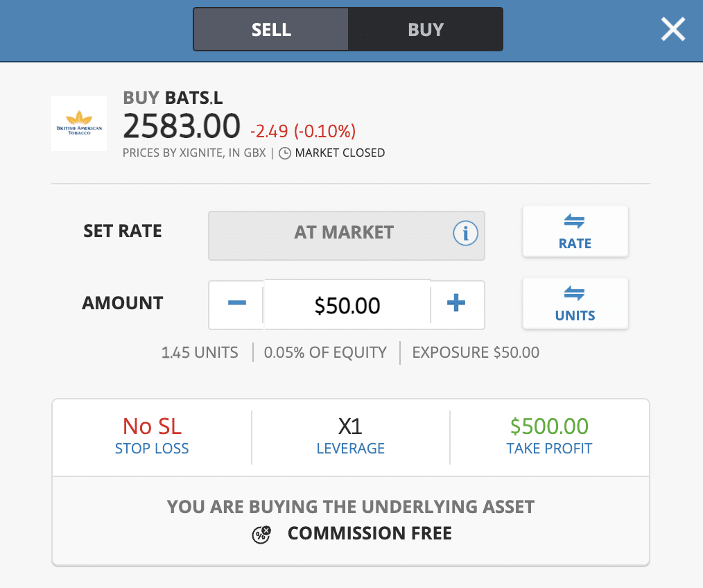Click the EXPOSURE $50.00 text
Viewport: 703px width, 588px height.
tap(476, 352)
